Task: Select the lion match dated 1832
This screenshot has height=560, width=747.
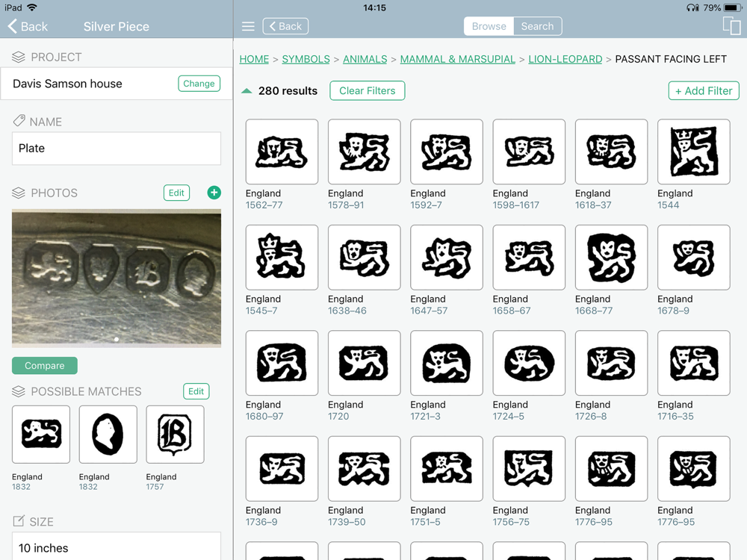Action: coord(41,435)
